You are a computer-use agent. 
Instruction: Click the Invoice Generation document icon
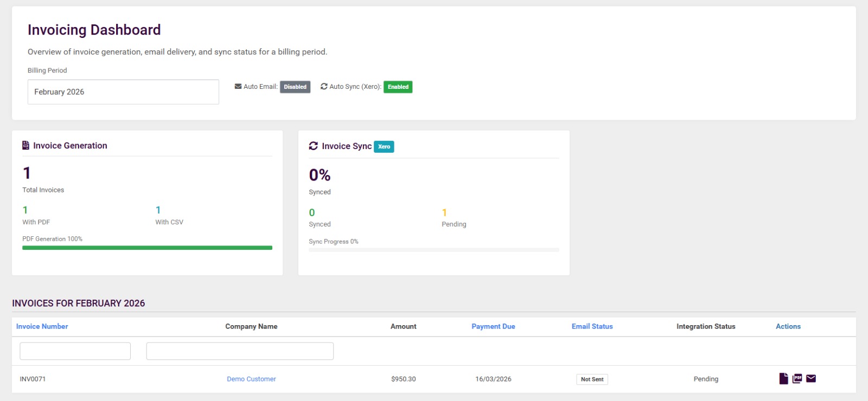pyautogui.click(x=25, y=146)
